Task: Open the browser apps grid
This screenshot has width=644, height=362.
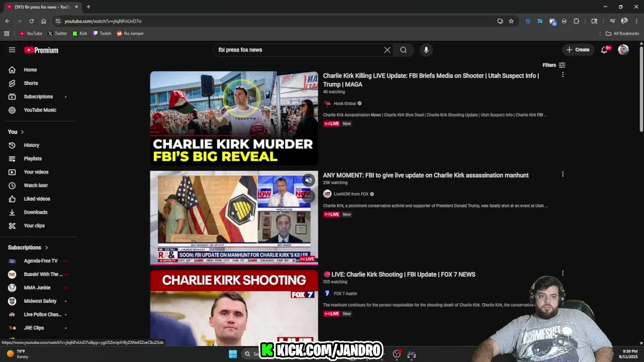Action: point(7,34)
